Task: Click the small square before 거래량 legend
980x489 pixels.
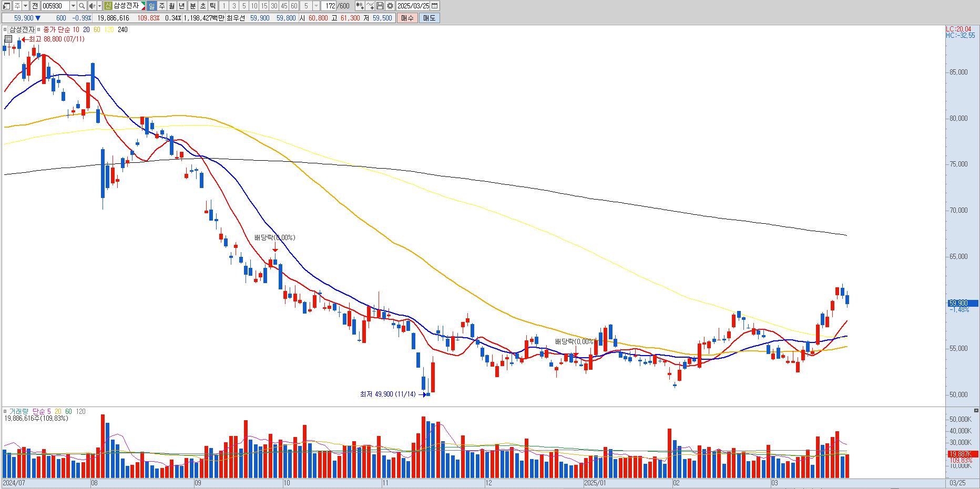Action: pos(5,411)
